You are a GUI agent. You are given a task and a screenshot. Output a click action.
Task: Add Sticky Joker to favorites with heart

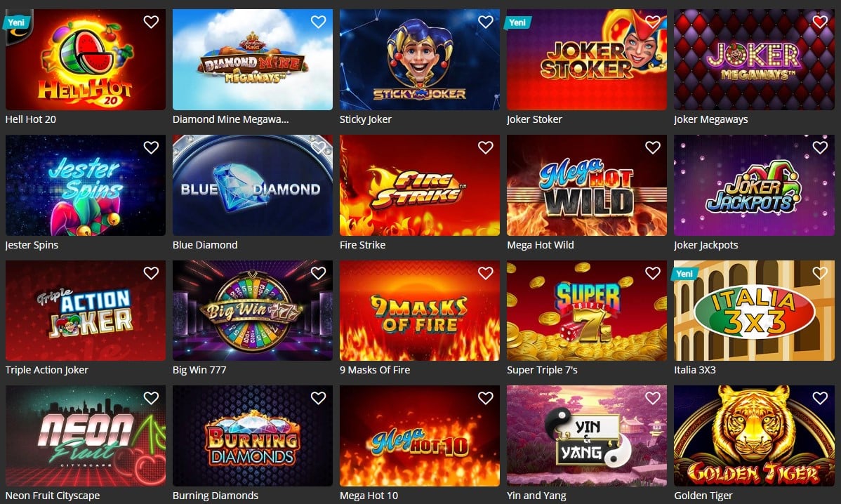[485, 22]
